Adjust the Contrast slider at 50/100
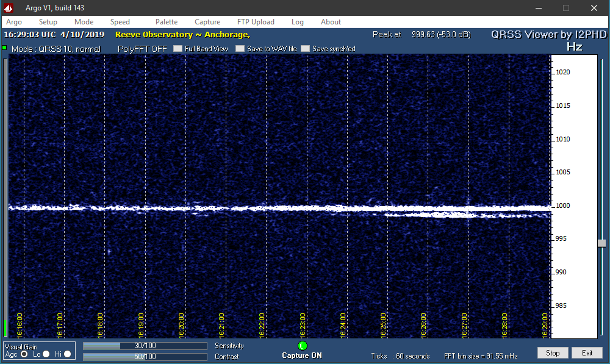 [145, 357]
